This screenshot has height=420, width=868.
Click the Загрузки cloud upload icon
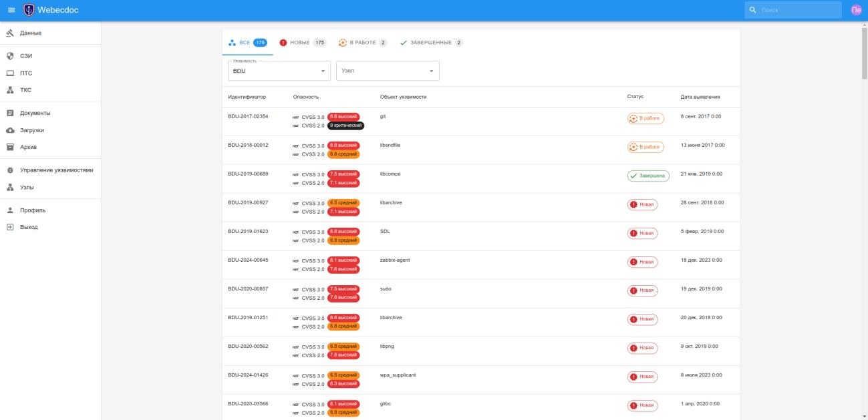[x=10, y=130]
